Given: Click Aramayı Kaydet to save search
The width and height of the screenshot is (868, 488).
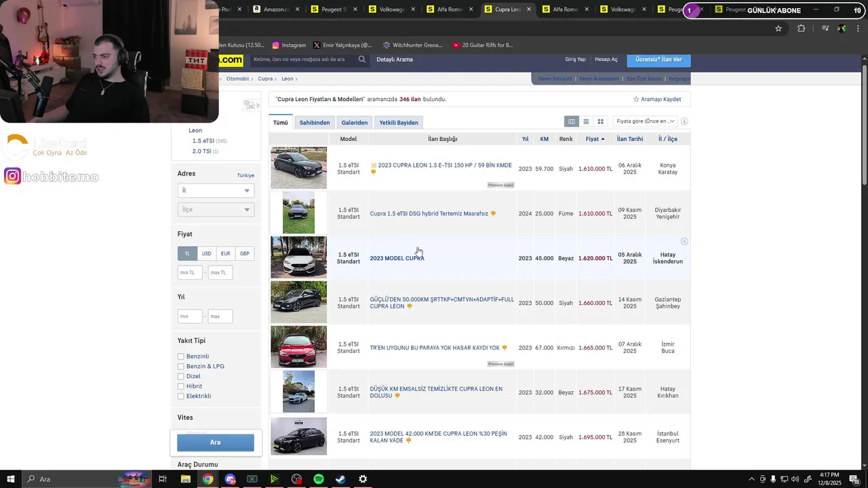Looking at the screenshot, I should point(657,99).
